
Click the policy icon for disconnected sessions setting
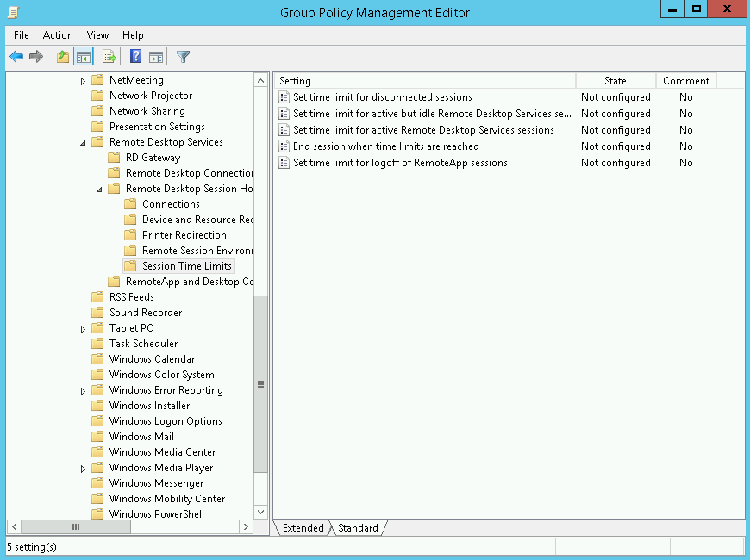click(284, 97)
